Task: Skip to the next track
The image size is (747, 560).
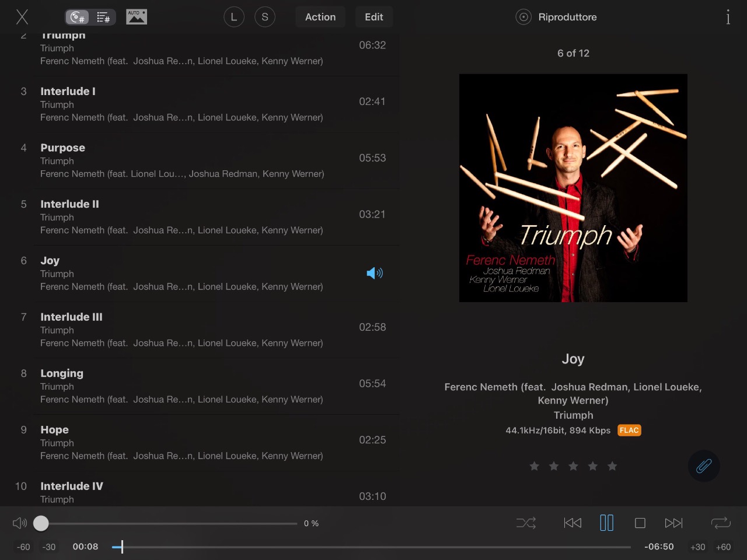Action: click(x=673, y=523)
